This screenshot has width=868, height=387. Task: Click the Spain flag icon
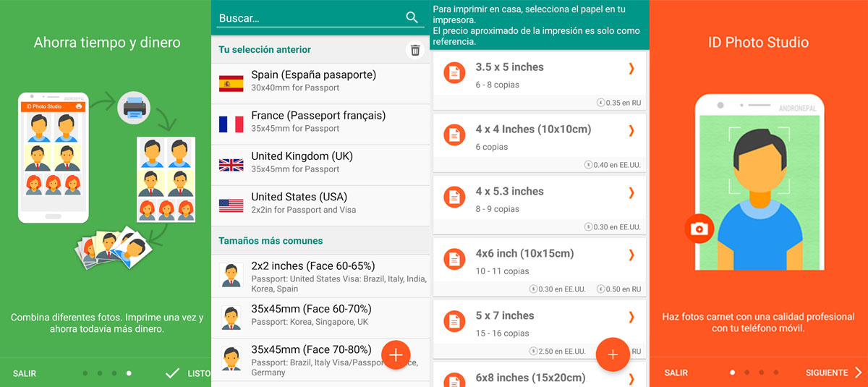click(231, 84)
